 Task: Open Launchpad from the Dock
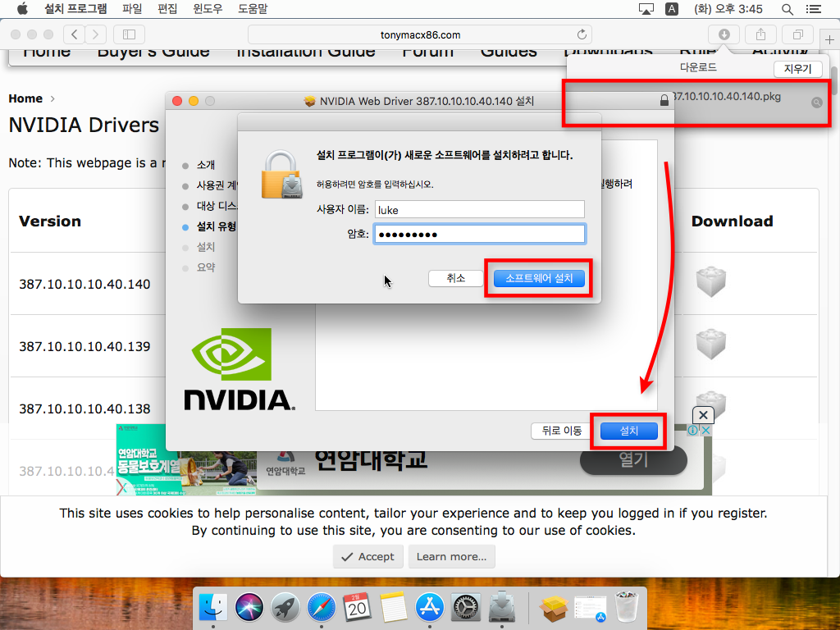tap(285, 608)
